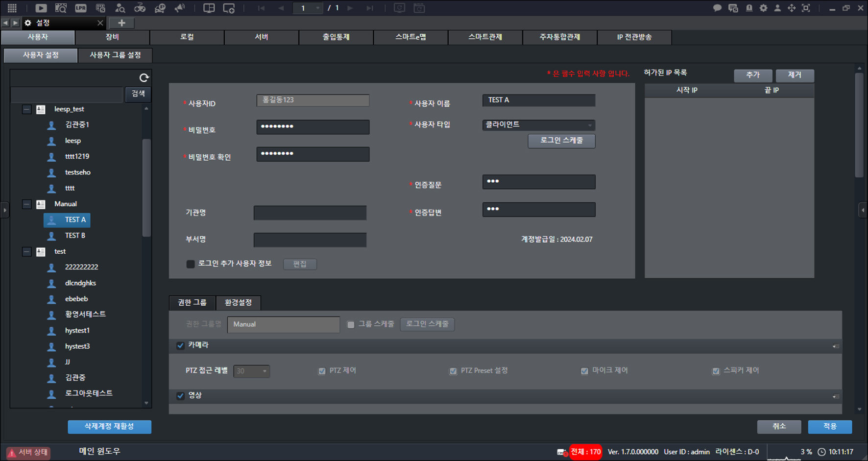Open the smart search grid icon
The width and height of the screenshot is (868, 461).
pyautogui.click(x=100, y=8)
